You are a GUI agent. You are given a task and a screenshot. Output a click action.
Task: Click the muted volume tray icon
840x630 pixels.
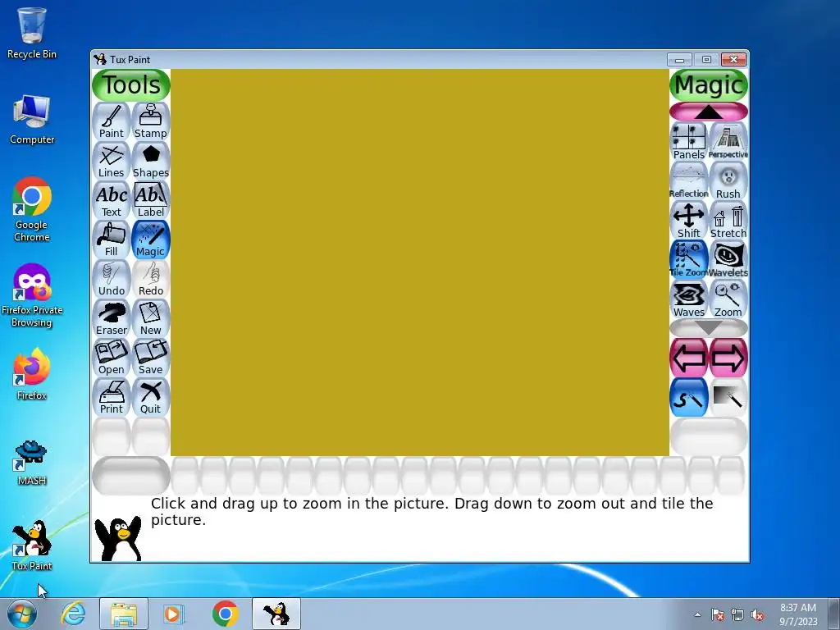(x=757, y=615)
